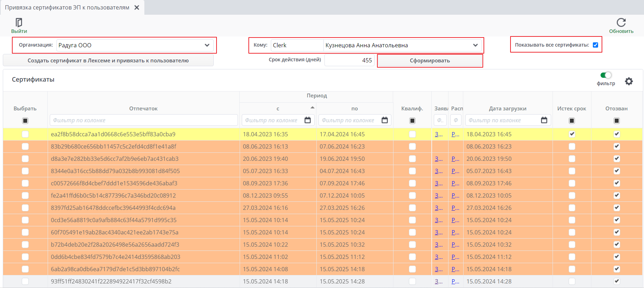This screenshot has height=288, width=644.
Task: Select row checkbox for 83b29b680ce656bb11457c5c2efd4cd8f1e41a8f
Action: click(25, 146)
